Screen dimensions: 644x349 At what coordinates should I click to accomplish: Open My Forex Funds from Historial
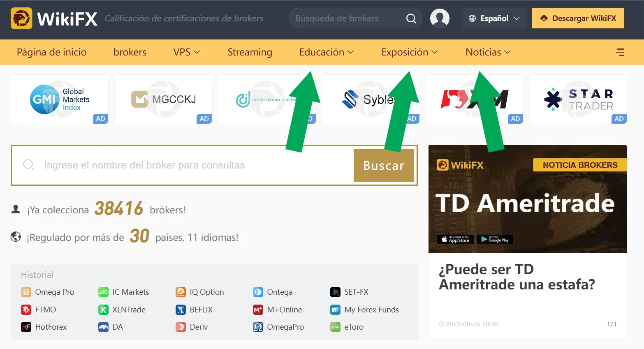click(365, 310)
